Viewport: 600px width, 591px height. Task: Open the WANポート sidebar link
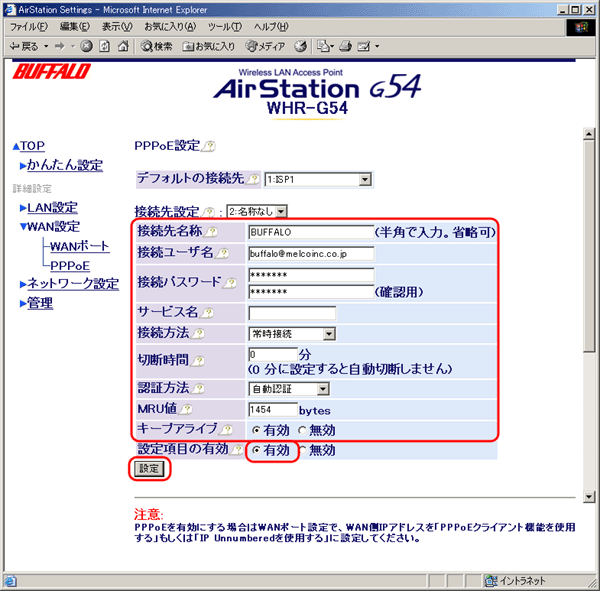tap(80, 247)
